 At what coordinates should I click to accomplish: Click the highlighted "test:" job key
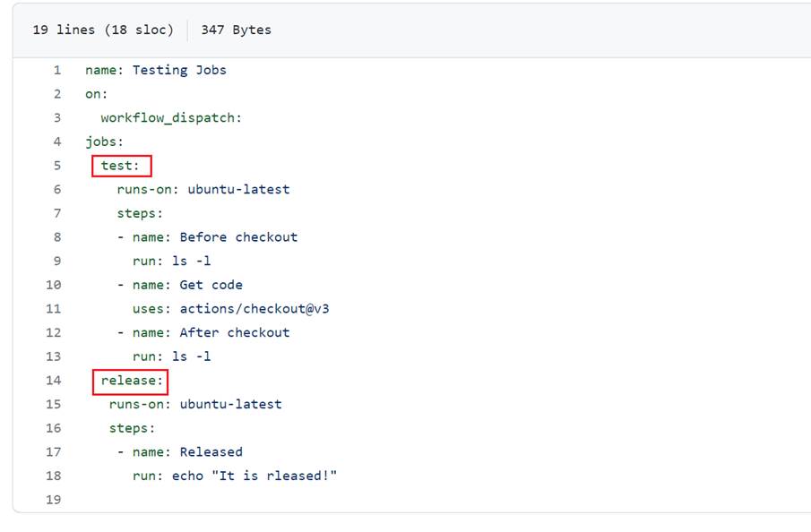121,166
